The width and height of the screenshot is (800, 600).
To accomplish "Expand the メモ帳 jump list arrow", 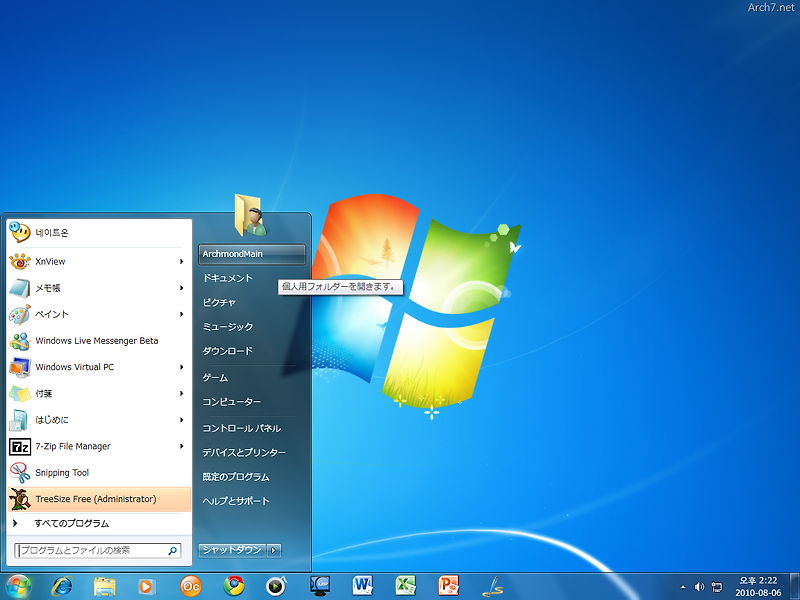I will (x=181, y=288).
